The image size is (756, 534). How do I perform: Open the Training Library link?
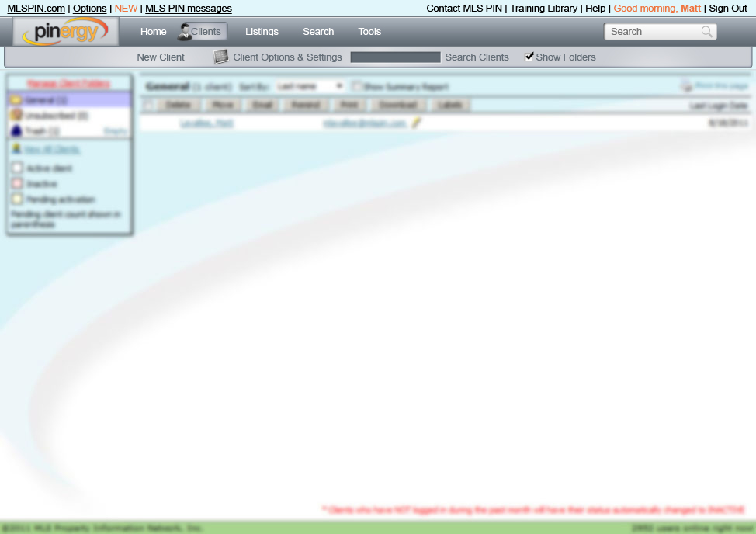[543, 9]
